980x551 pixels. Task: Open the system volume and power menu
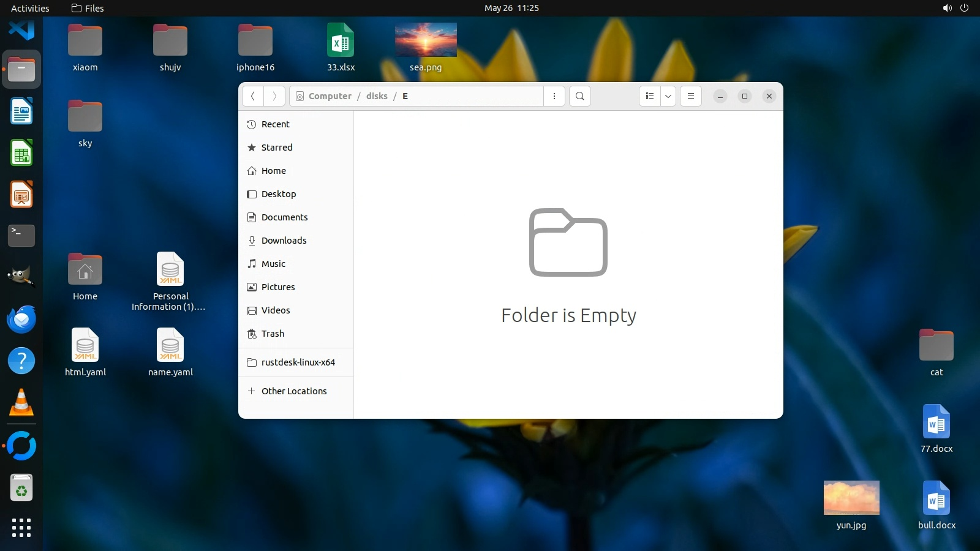click(x=956, y=8)
